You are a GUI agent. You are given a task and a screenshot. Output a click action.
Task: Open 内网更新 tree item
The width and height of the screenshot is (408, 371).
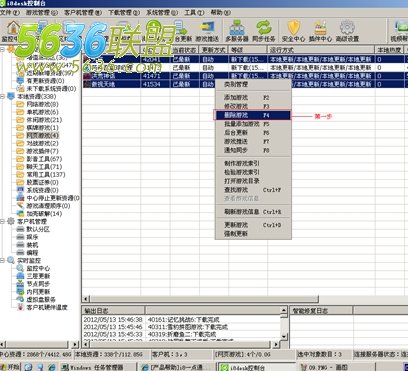pos(33,292)
